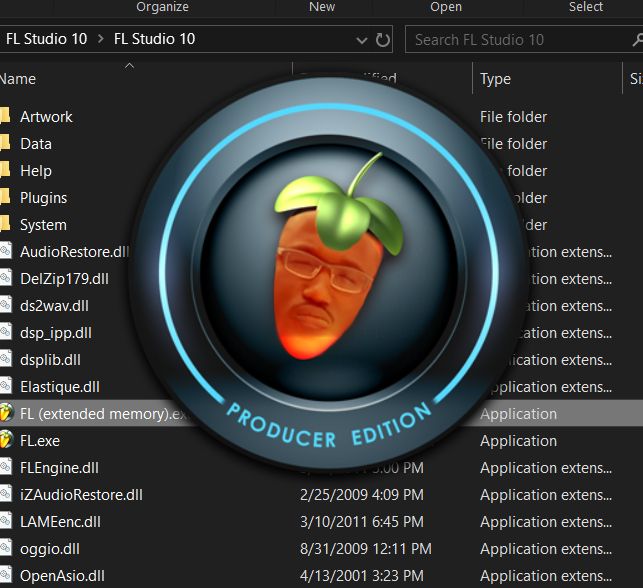This screenshot has height=588, width=643.
Task: Click the System folder icon
Action: (x=5, y=224)
